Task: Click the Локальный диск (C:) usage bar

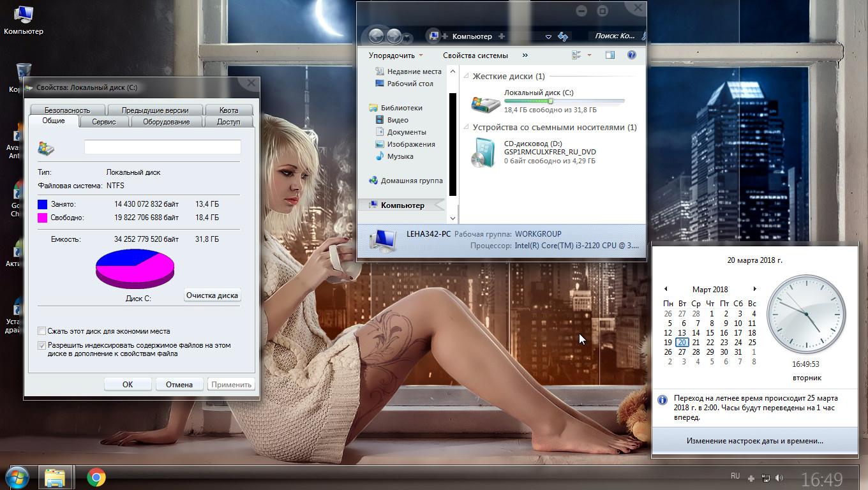Action: (564, 101)
